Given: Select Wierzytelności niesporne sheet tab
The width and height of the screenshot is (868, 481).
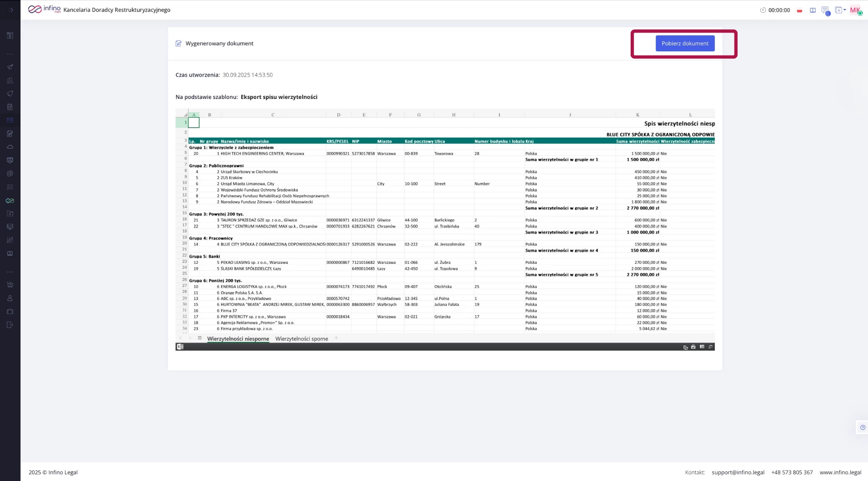Looking at the screenshot, I should click(x=238, y=338).
